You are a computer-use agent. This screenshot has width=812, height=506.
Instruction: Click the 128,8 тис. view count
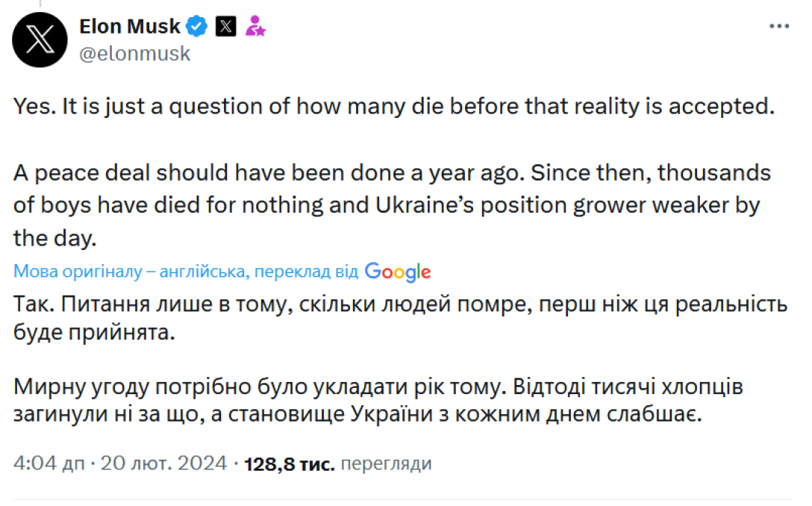[289, 463]
